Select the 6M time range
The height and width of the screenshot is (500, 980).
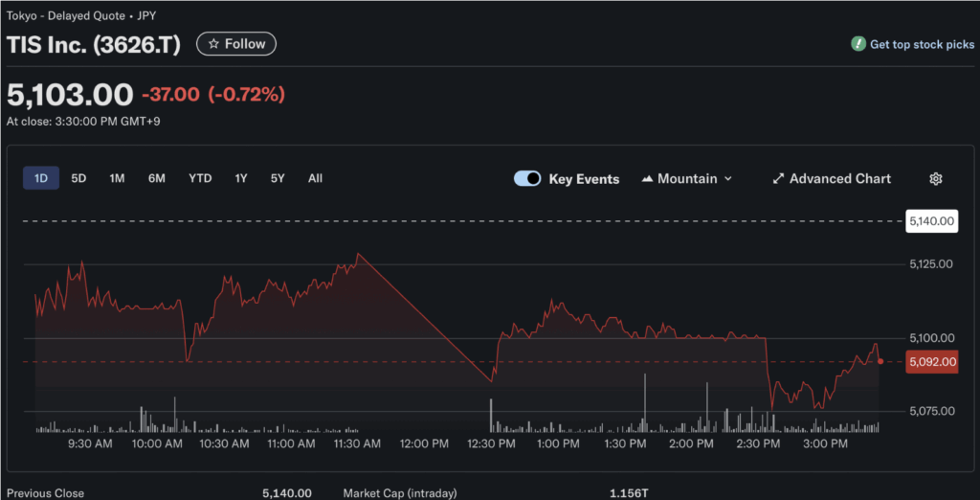157,178
